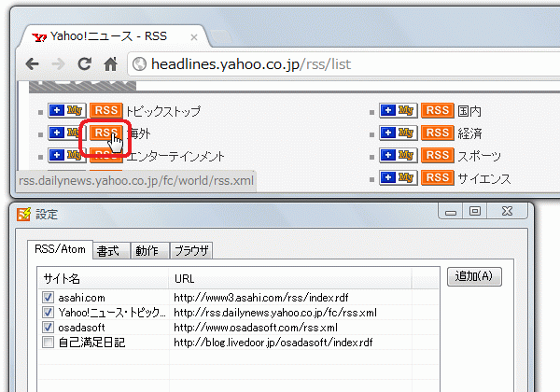This screenshot has width=560, height=392.
Task: Click RSS icon next to トピックストップ
Action: (x=105, y=111)
